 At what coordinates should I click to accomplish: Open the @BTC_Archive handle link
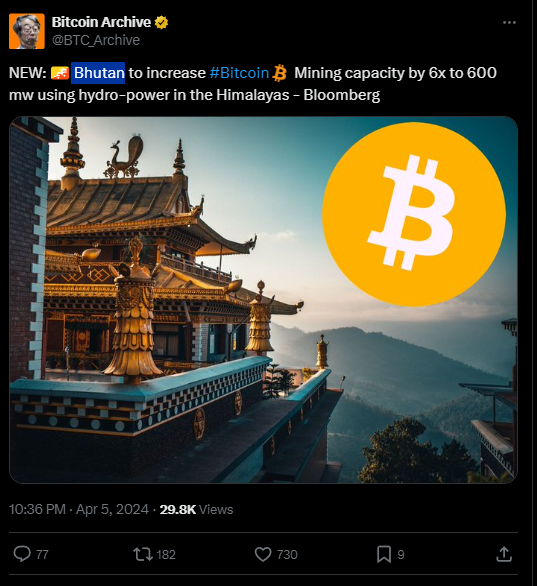96,40
